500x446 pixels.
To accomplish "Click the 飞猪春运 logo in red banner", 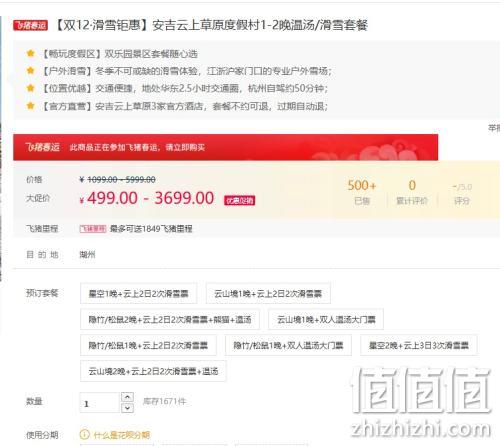I will pos(42,147).
